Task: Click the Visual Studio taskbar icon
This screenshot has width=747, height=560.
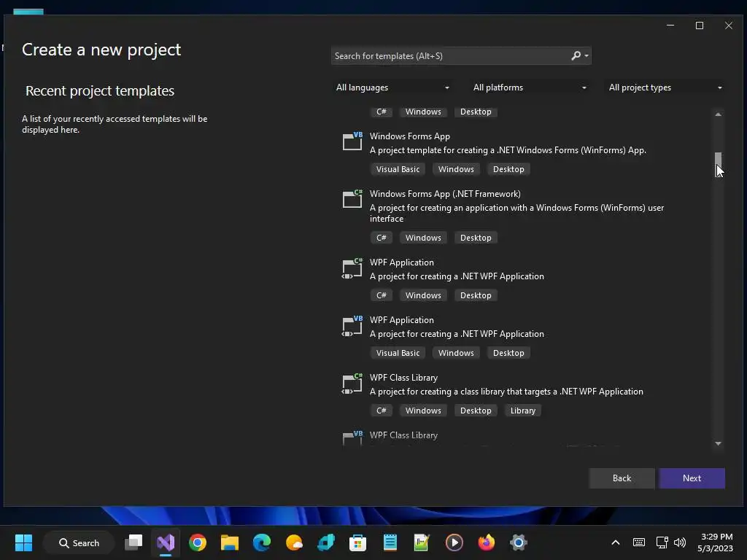Action: point(166,542)
